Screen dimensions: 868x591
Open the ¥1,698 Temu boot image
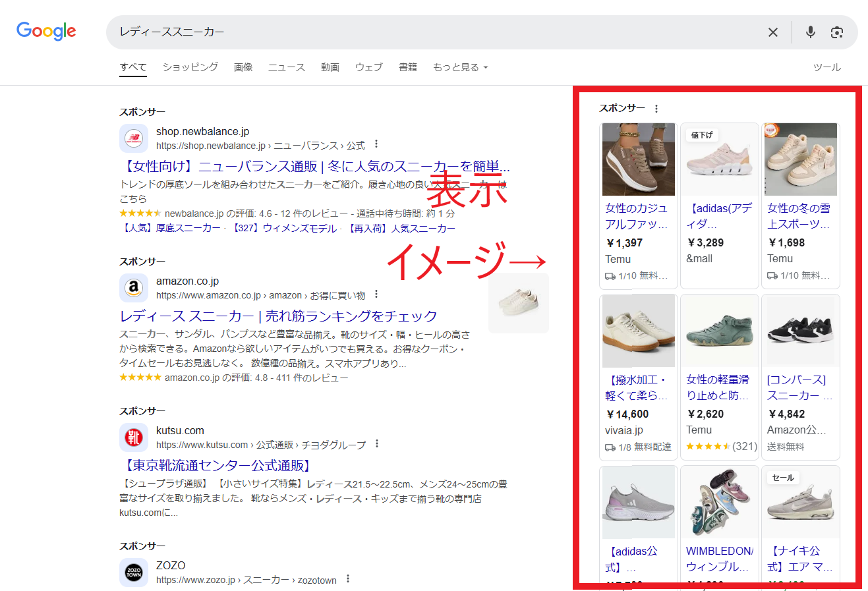click(x=801, y=159)
